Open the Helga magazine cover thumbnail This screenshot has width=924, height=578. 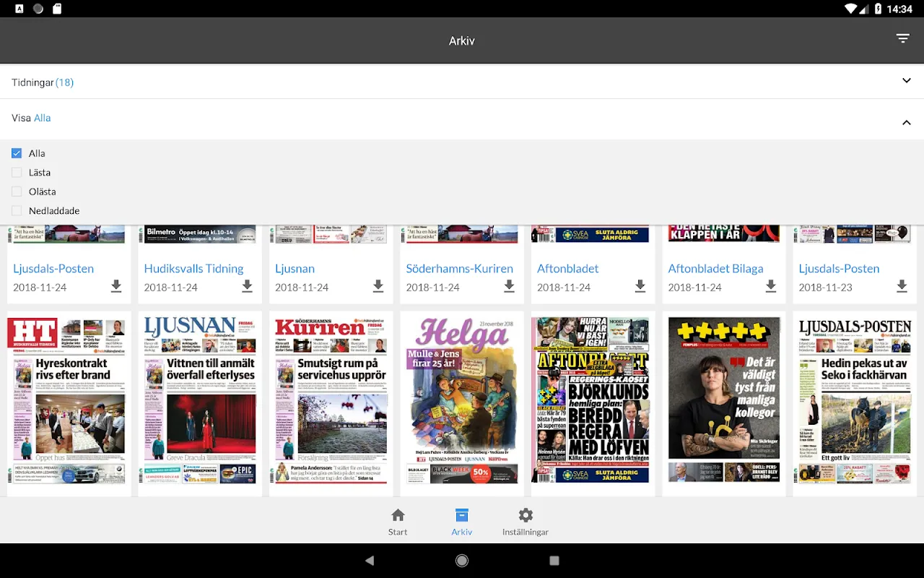point(461,400)
